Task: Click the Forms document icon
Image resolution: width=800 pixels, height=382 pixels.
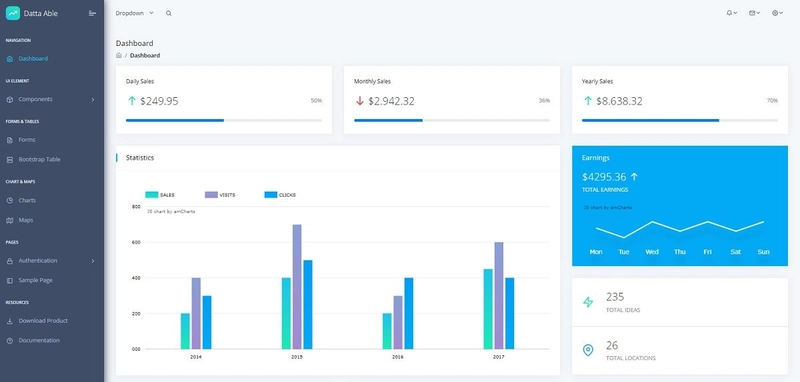Action: [x=10, y=140]
